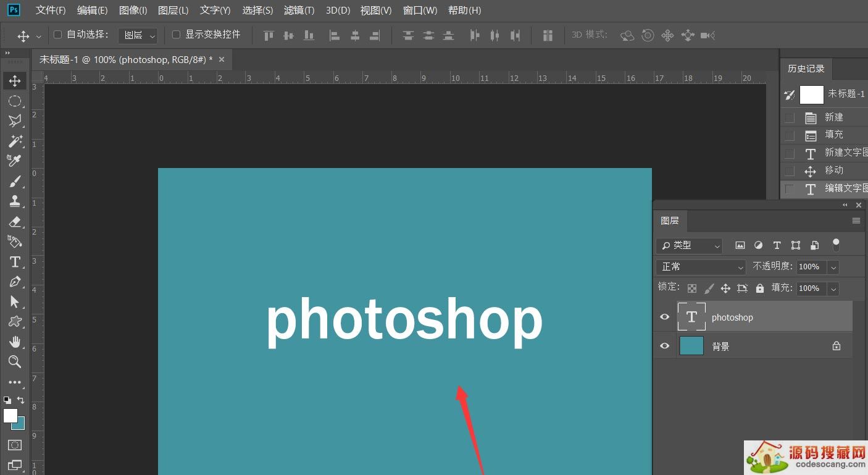Switch to the 历史记录 panel tab
The width and height of the screenshot is (868, 475).
[806, 69]
